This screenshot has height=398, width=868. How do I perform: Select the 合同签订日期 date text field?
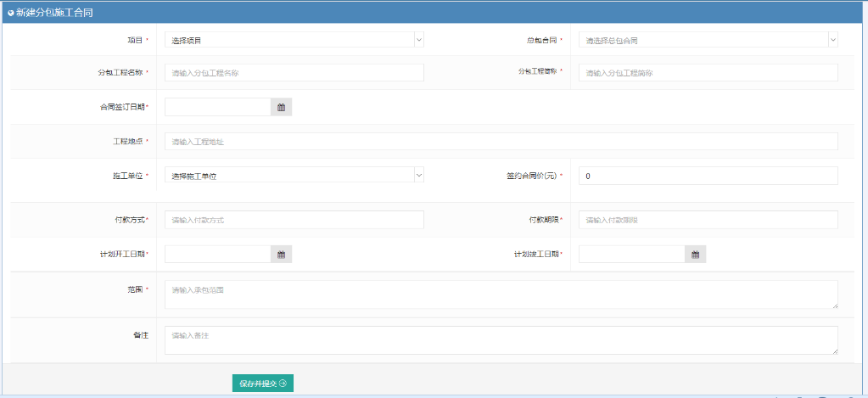click(x=217, y=107)
